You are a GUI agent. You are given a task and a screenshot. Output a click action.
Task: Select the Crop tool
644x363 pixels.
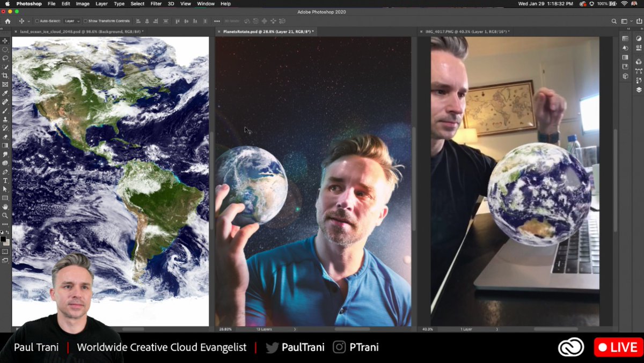[x=5, y=76]
